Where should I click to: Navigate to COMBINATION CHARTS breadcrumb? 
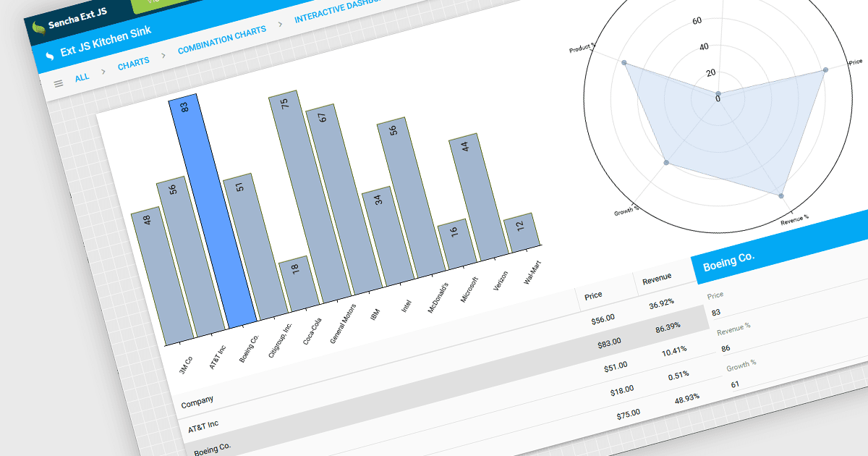click(x=222, y=40)
